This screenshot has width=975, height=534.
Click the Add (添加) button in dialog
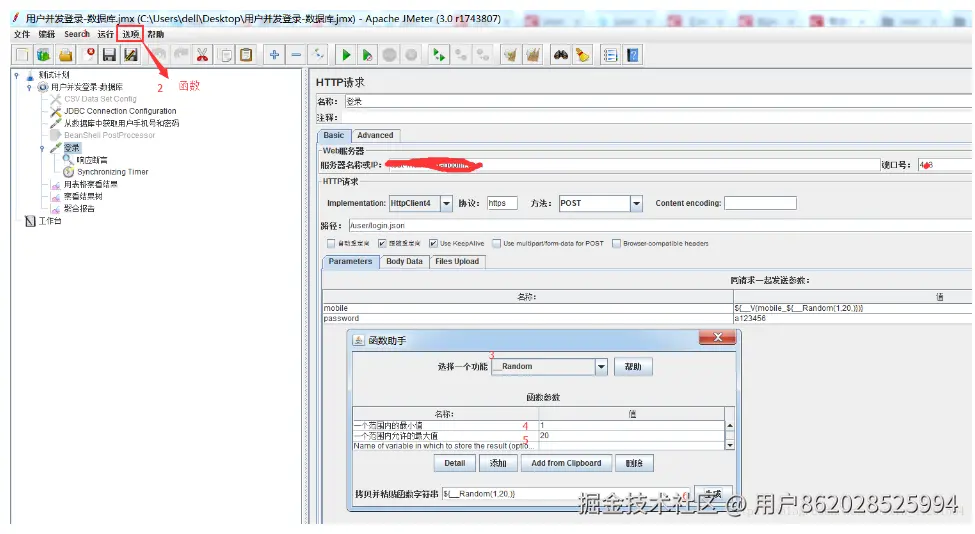(x=498, y=463)
